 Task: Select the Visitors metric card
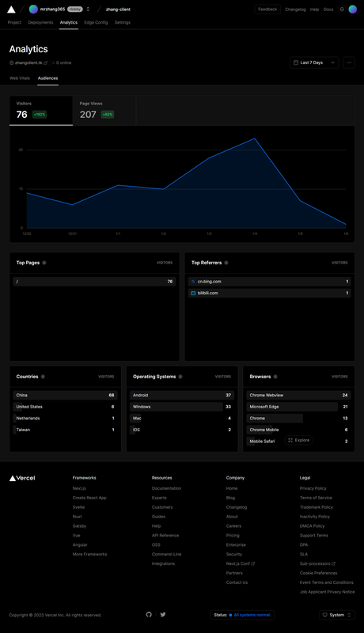point(41,111)
